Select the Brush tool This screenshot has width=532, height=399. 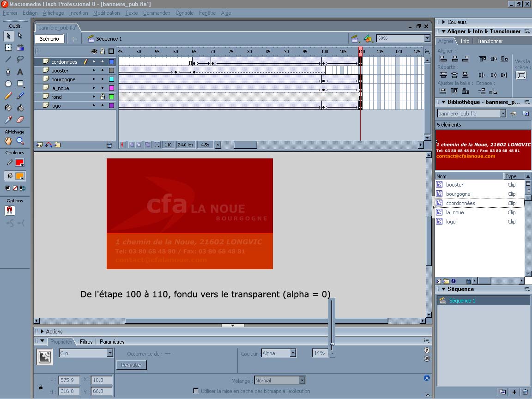tap(20, 96)
